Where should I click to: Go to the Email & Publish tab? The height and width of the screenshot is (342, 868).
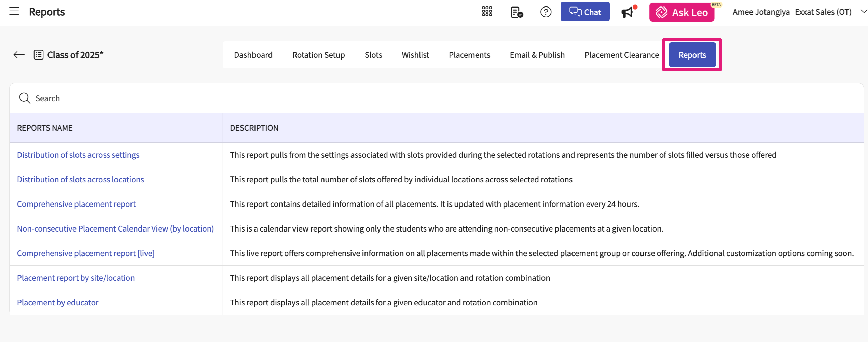pyautogui.click(x=537, y=55)
